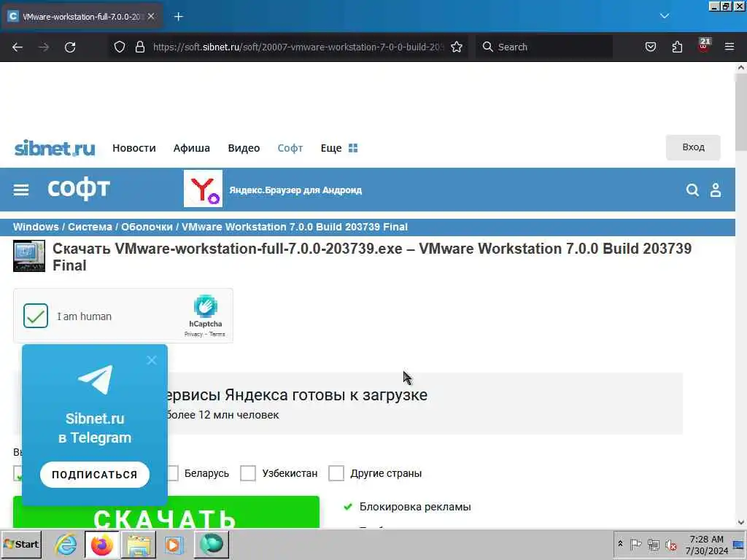747x560 pixels.
Task: Open the Новости menu item
Action: tap(134, 148)
